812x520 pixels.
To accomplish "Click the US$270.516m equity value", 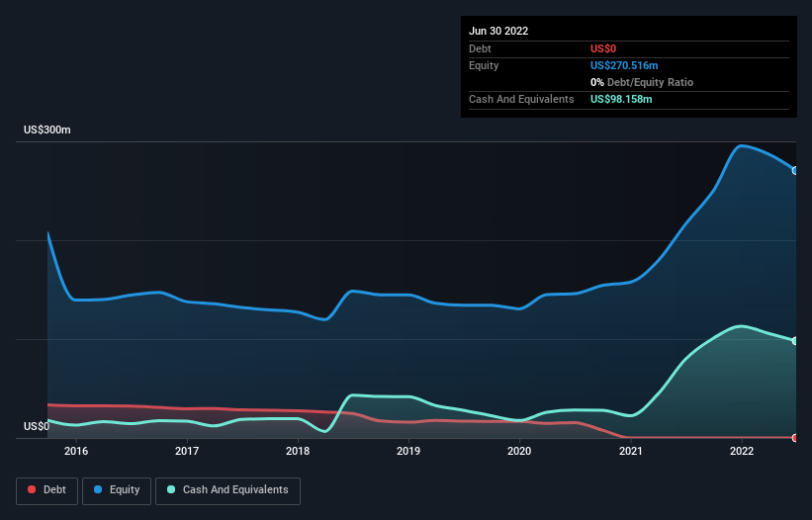I will (x=624, y=65).
